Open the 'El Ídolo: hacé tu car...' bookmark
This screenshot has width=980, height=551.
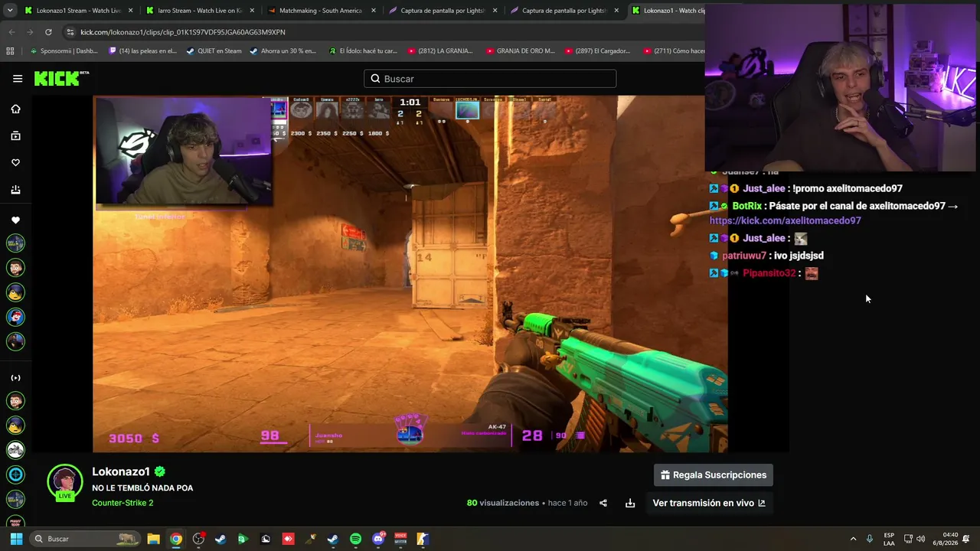pos(362,51)
